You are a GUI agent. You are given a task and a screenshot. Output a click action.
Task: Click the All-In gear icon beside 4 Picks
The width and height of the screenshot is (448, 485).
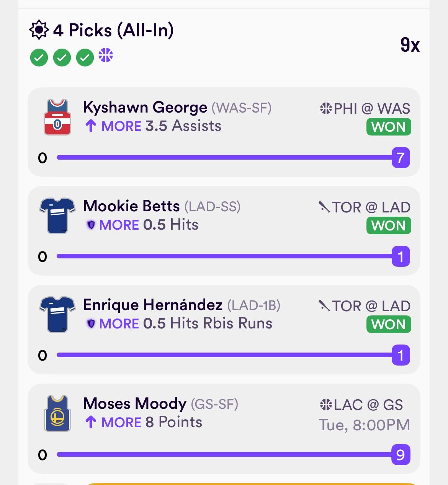39,30
